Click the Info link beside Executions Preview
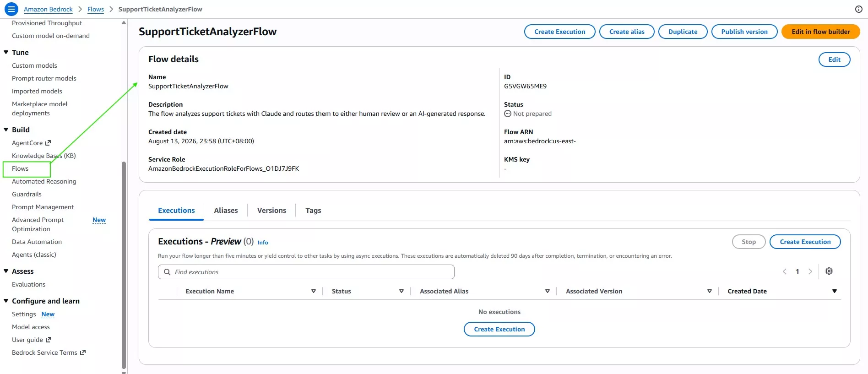Screen dimensions: 868x374 click(263, 243)
